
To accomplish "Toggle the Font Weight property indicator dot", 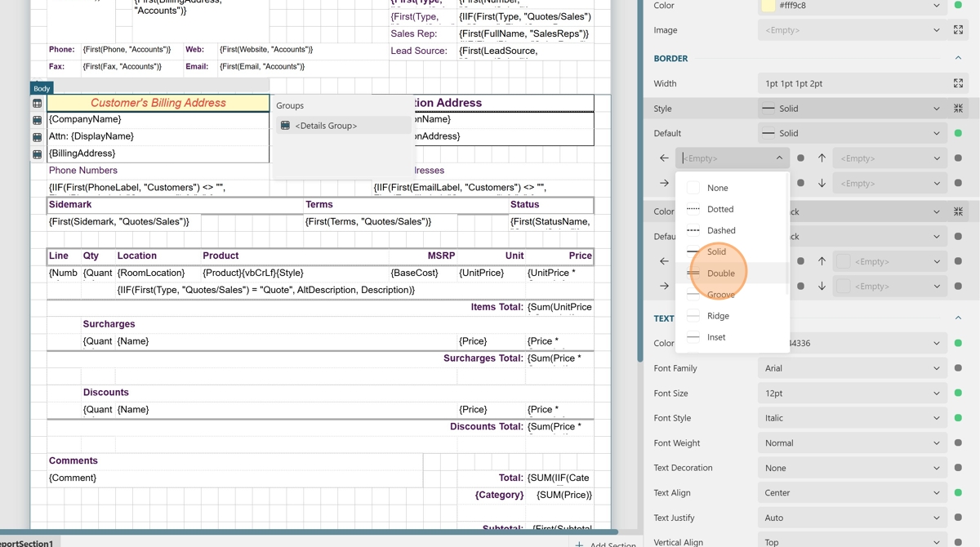I will (x=958, y=442).
